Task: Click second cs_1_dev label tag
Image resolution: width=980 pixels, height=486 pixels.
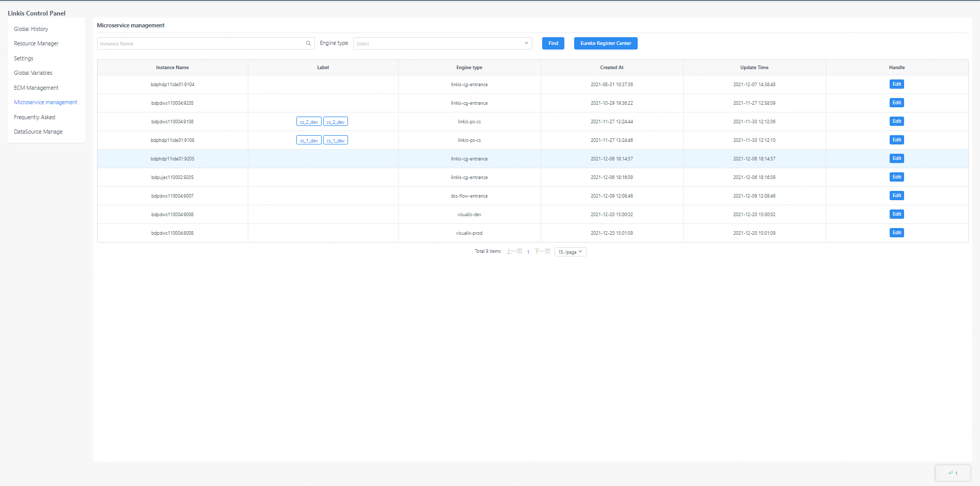Action: [336, 140]
